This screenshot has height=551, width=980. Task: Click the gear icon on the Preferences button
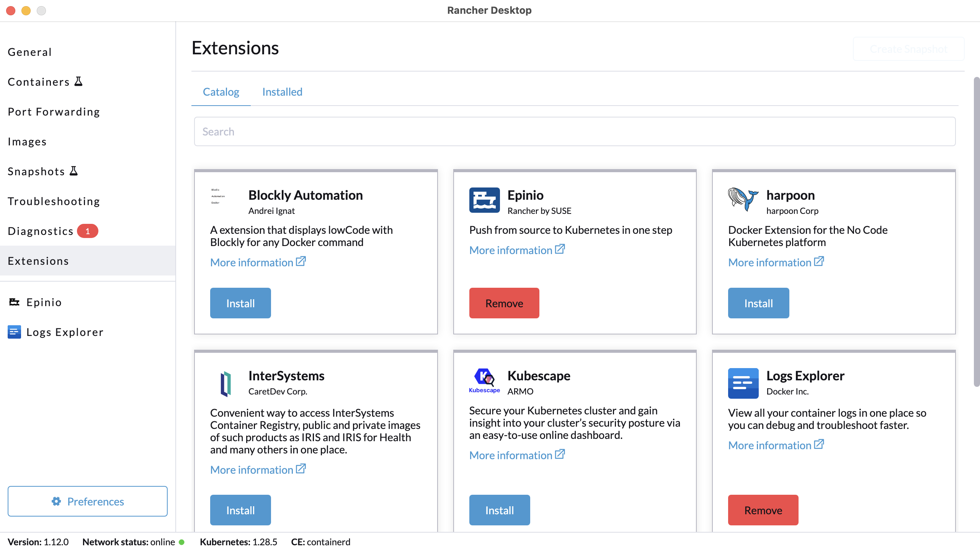click(x=56, y=501)
